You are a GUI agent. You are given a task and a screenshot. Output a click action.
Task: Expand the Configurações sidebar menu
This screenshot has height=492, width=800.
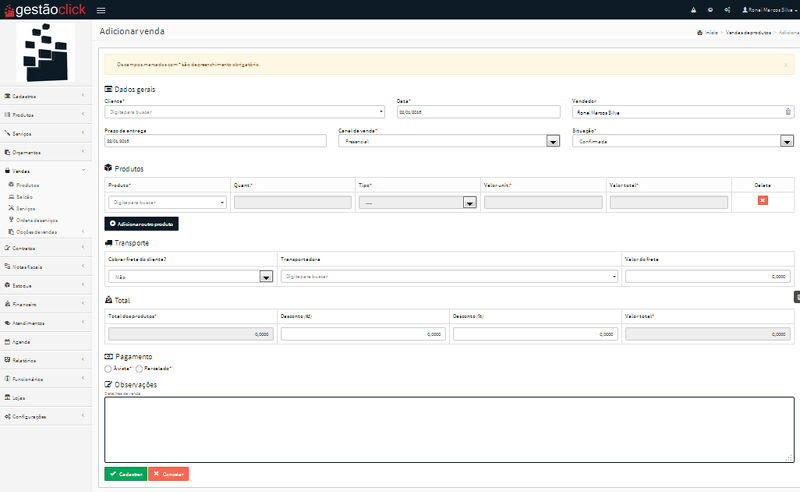tap(45, 416)
